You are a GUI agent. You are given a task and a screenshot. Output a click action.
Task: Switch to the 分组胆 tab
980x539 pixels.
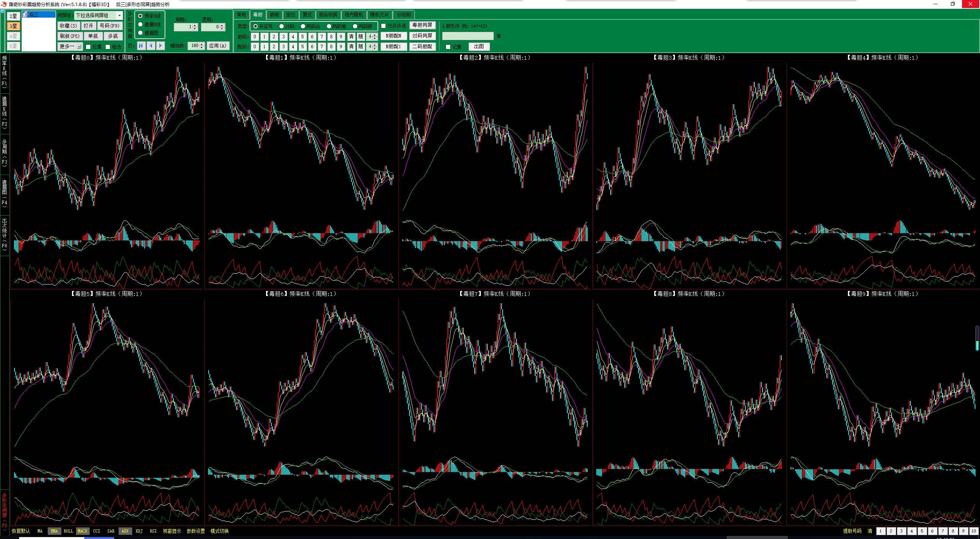403,15
